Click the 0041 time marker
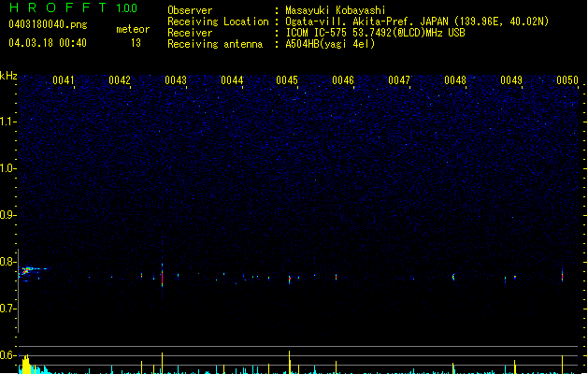The height and width of the screenshot is (374, 588). tap(64, 80)
